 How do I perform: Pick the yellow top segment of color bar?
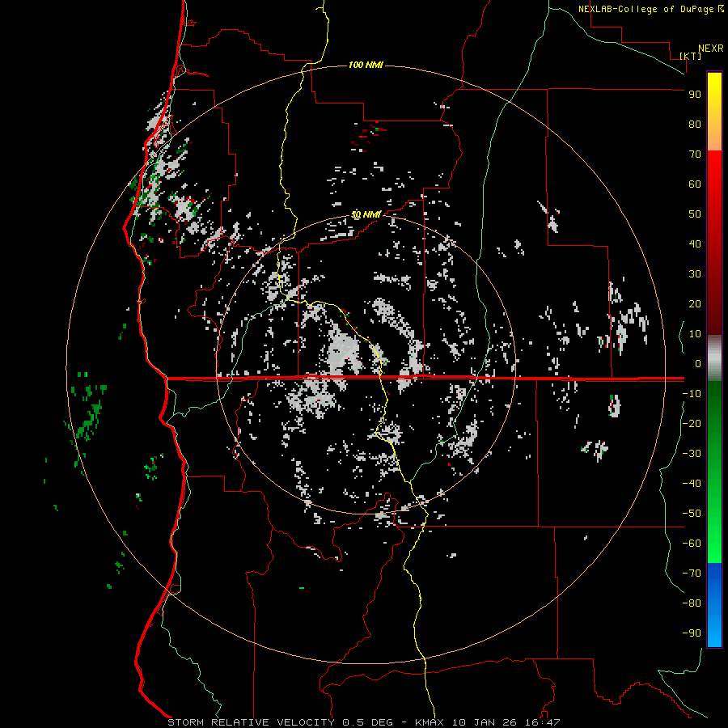pyautogui.click(x=714, y=112)
